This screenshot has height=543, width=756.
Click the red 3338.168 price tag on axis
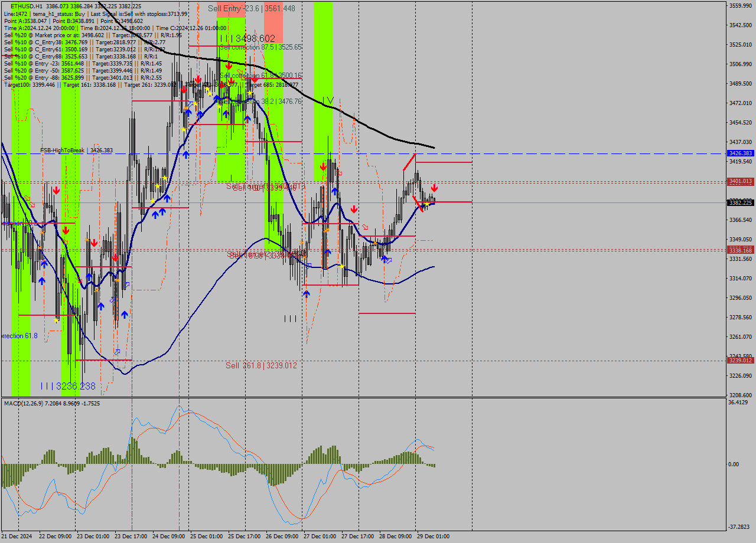pyautogui.click(x=740, y=250)
